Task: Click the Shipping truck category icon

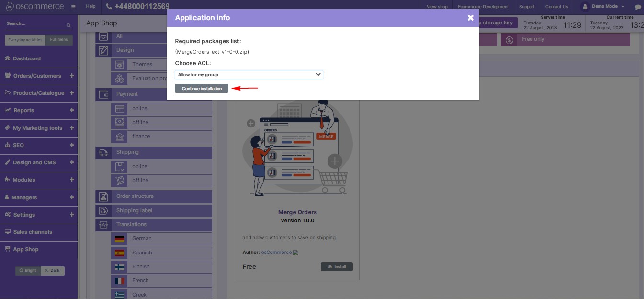Action: point(103,152)
